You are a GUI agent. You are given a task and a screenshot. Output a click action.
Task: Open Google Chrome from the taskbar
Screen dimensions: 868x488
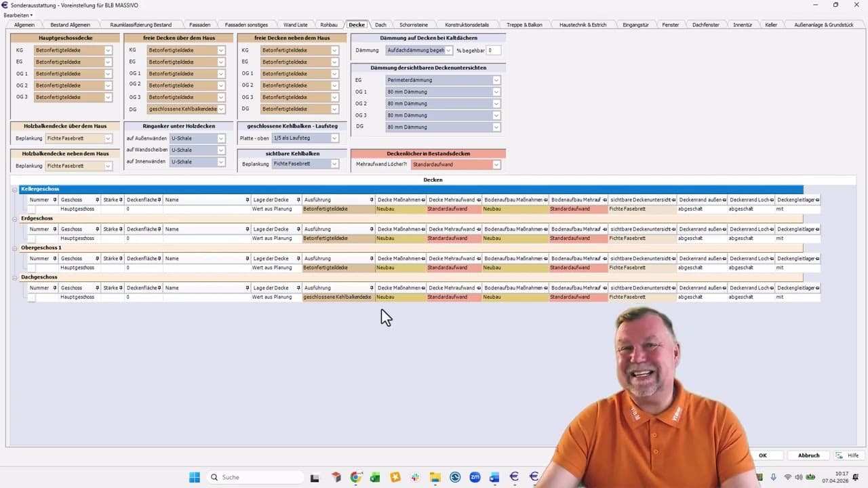click(355, 477)
